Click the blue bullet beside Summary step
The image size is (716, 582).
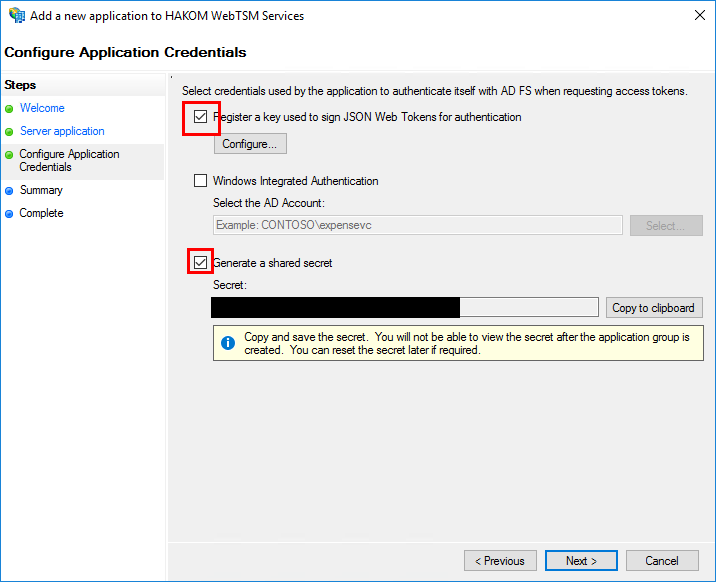pyautogui.click(x=10, y=191)
